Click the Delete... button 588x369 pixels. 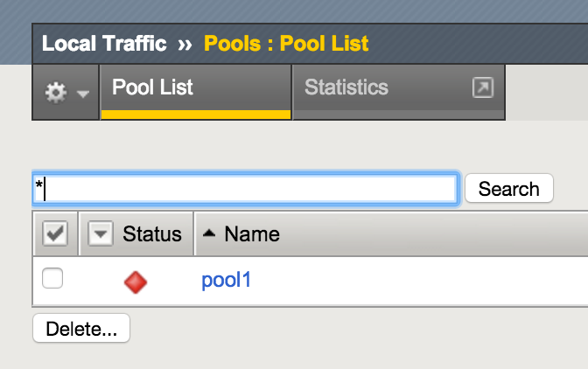coord(80,329)
